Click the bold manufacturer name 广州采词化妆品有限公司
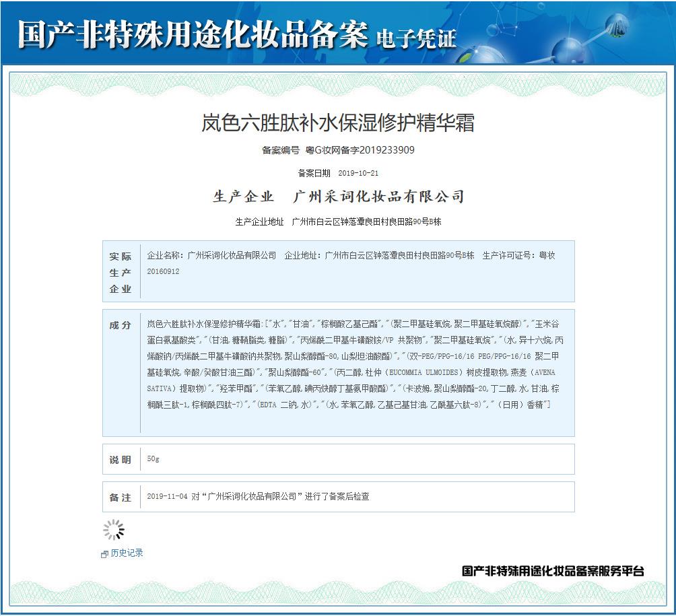The height and width of the screenshot is (616, 676). (x=378, y=197)
